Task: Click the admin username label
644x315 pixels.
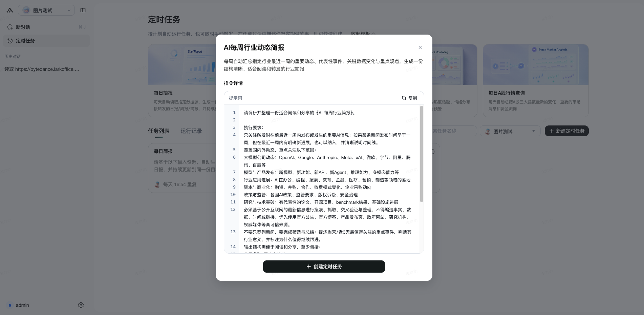Action: [x=22, y=305]
